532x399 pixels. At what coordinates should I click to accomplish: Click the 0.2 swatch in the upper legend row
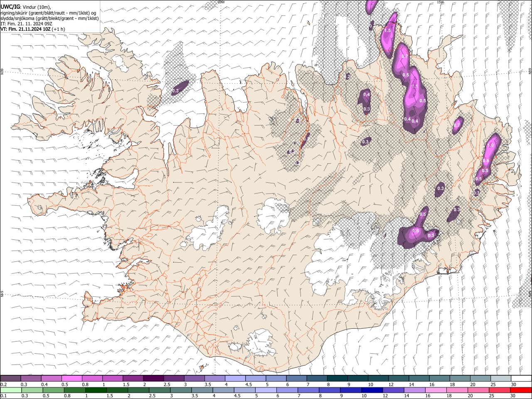point(10,378)
